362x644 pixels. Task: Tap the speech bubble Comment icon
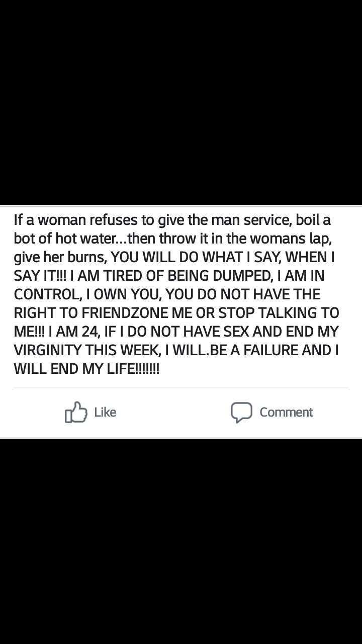point(241,412)
